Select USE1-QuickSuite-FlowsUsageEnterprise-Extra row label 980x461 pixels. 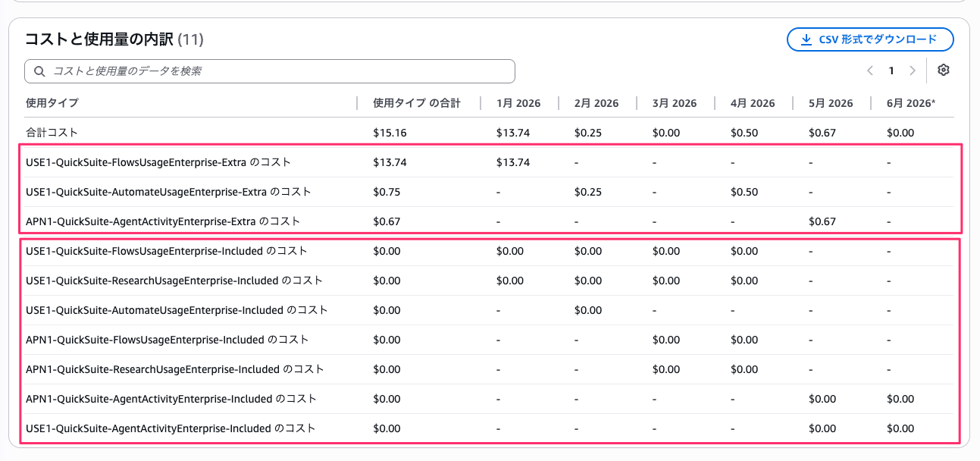pos(158,162)
